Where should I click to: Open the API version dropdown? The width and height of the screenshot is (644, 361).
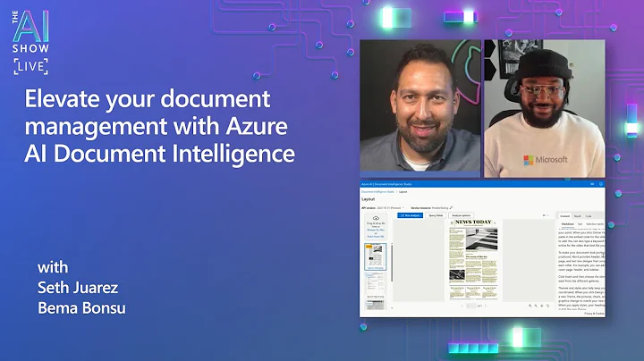(x=390, y=208)
